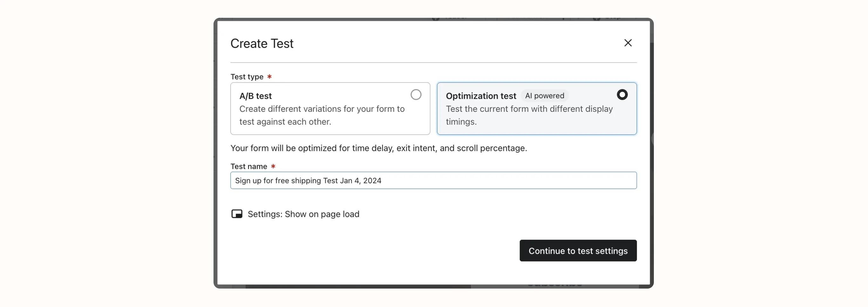Click the AI powered badge
The image size is (868, 307).
tap(545, 96)
